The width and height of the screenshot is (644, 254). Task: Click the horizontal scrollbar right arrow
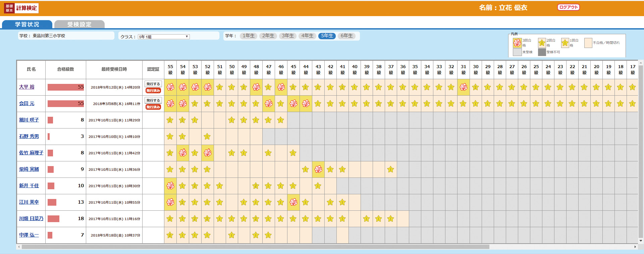coord(635,247)
